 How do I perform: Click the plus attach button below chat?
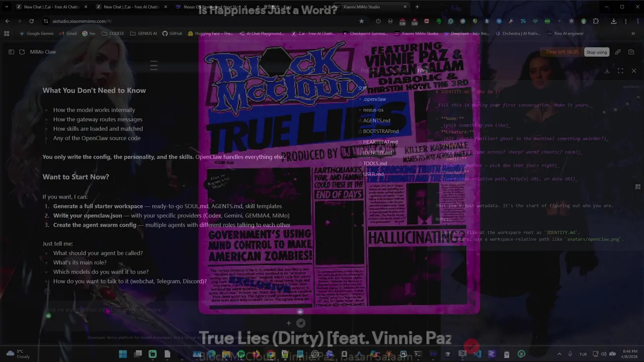click(289, 323)
